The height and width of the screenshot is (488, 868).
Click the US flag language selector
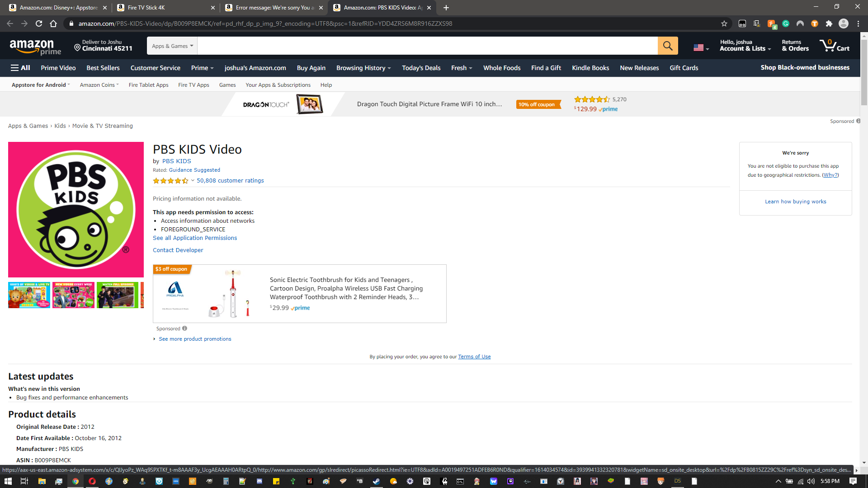tap(701, 47)
